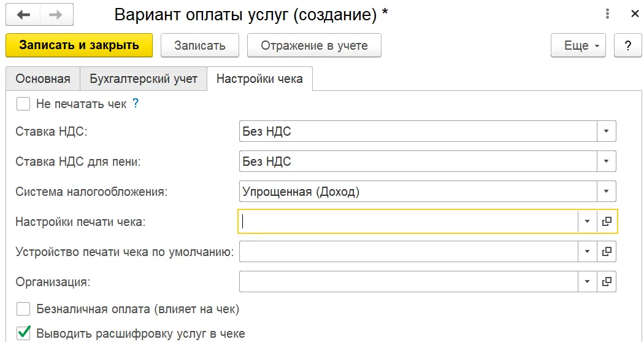Expand the Ставка НДС dropdown
The width and height of the screenshot is (644, 342).
click(606, 131)
